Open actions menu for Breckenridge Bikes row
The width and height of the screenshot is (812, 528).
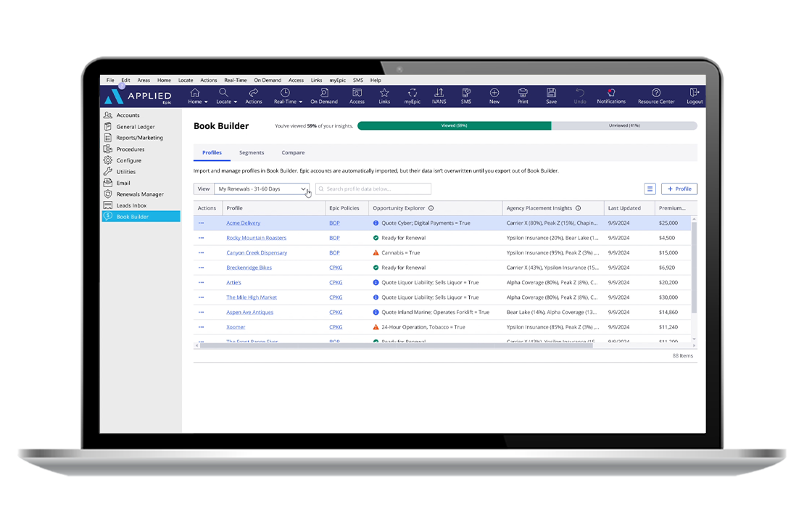click(x=201, y=268)
